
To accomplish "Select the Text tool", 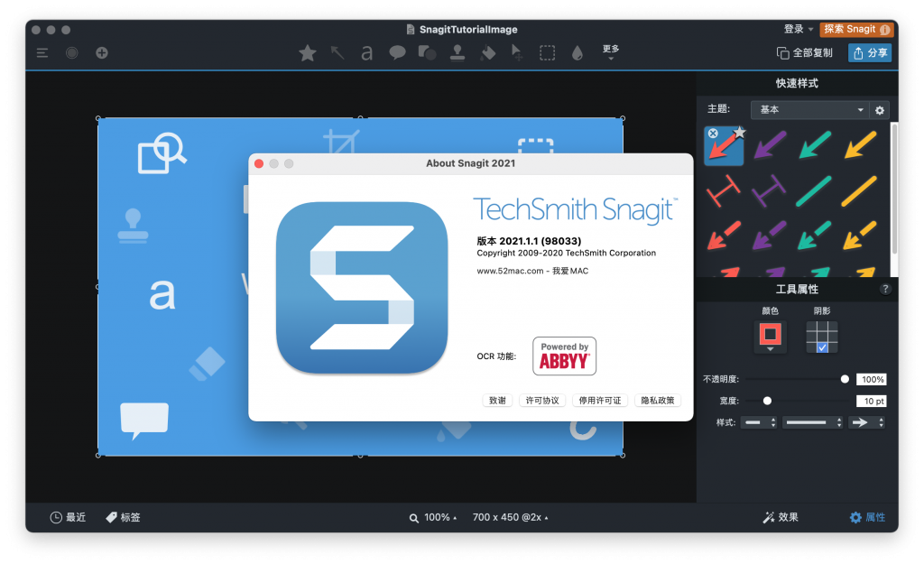I will coord(367,53).
